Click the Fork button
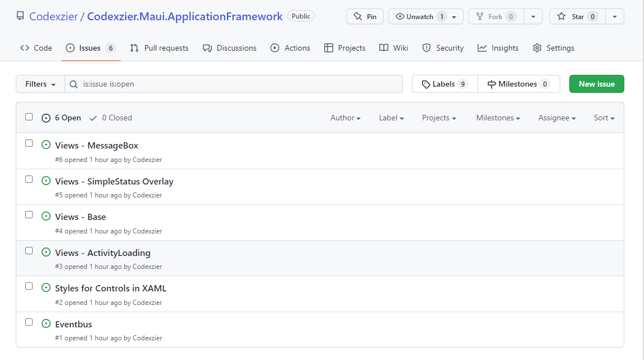The width and height of the screenshot is (644, 360). coord(496,16)
